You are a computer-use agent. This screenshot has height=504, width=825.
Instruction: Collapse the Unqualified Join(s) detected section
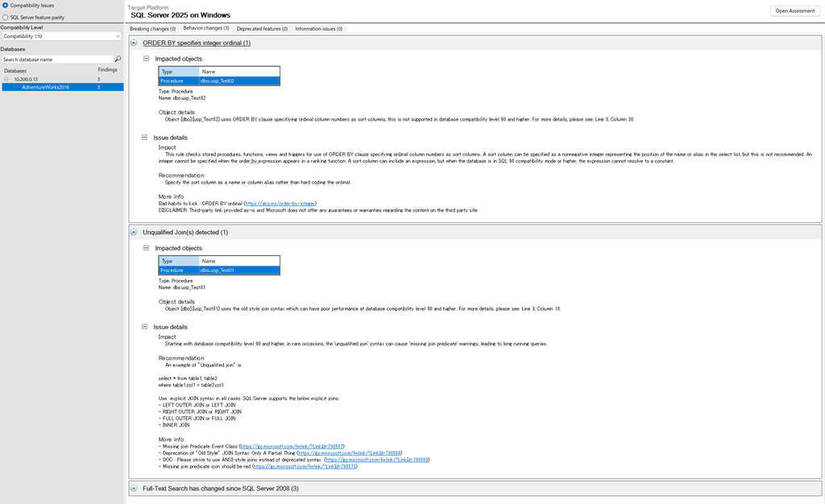coord(134,232)
